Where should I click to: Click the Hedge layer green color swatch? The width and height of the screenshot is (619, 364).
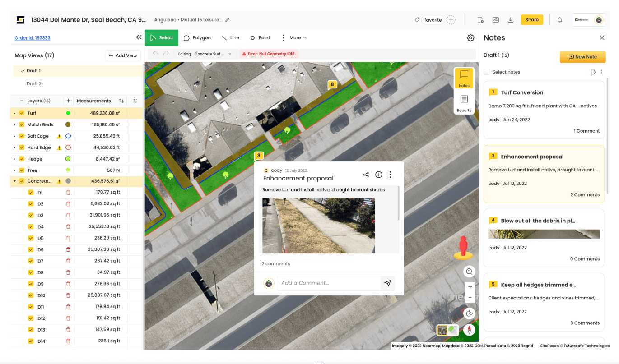[68, 159]
